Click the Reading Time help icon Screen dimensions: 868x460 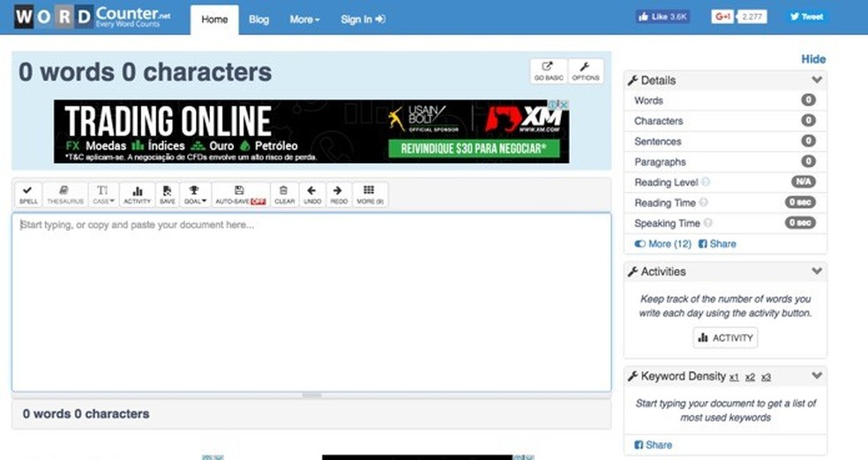coord(704,203)
